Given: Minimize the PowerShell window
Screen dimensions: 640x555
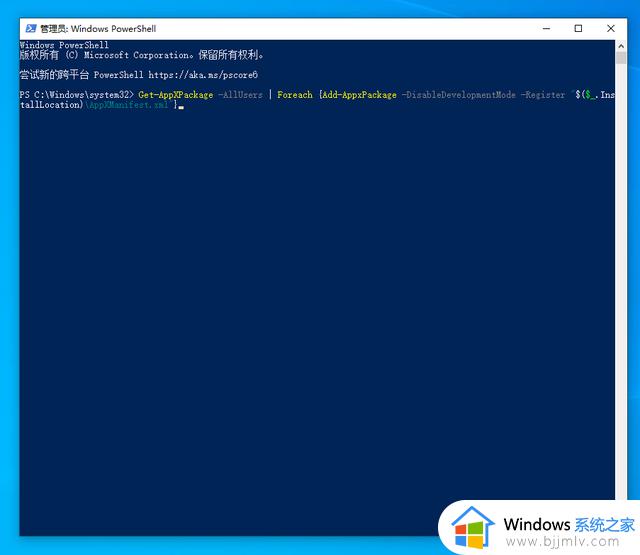Looking at the screenshot, I should [x=547, y=29].
